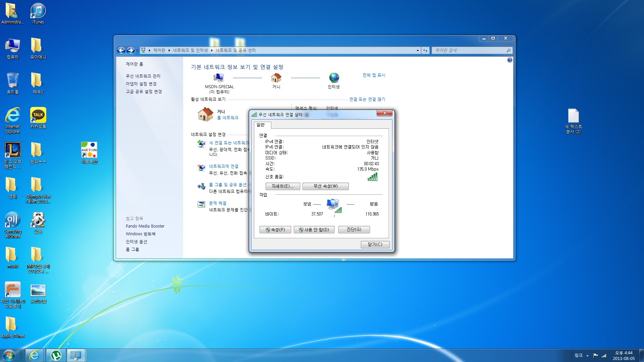The width and height of the screenshot is (644, 362).
Task: Click the 네트워크에 연결 link
Action: click(223, 166)
